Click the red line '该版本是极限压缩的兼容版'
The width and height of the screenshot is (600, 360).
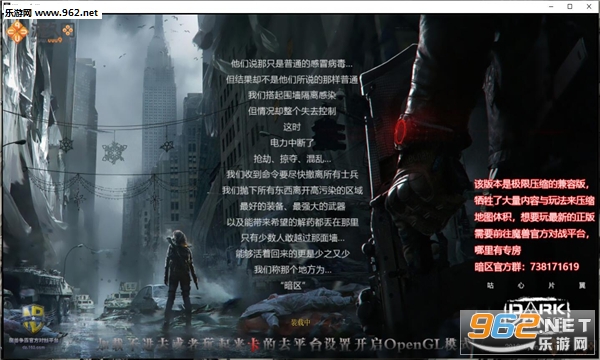532,184
